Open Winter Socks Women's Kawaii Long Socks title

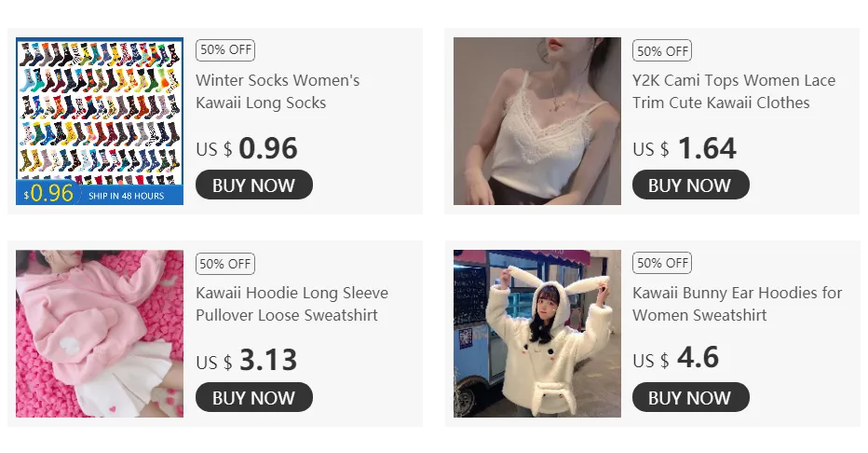(278, 91)
